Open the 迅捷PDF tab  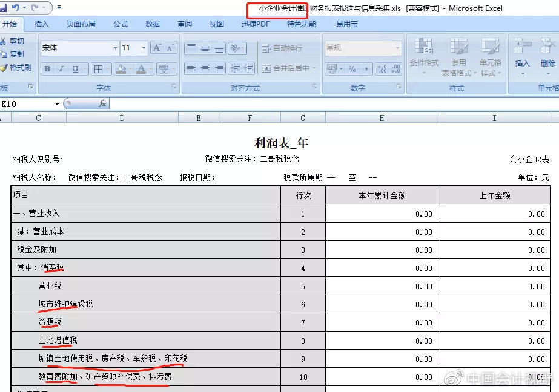tap(256, 24)
